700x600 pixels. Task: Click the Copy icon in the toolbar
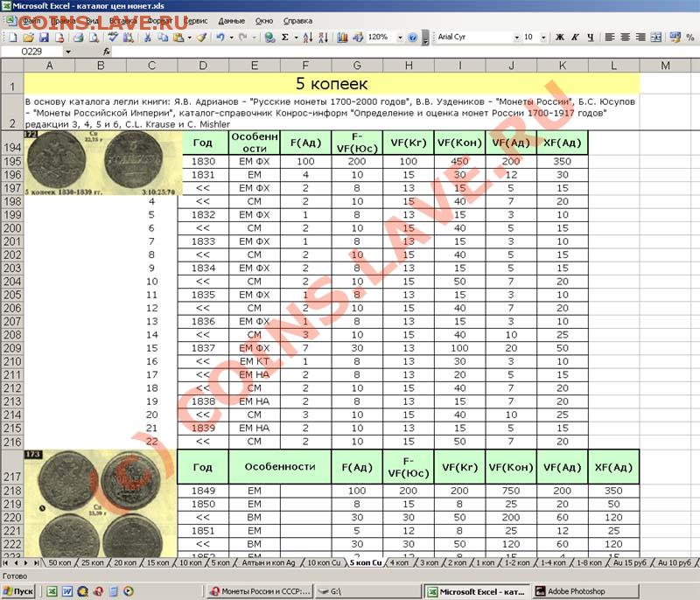pyautogui.click(x=163, y=38)
